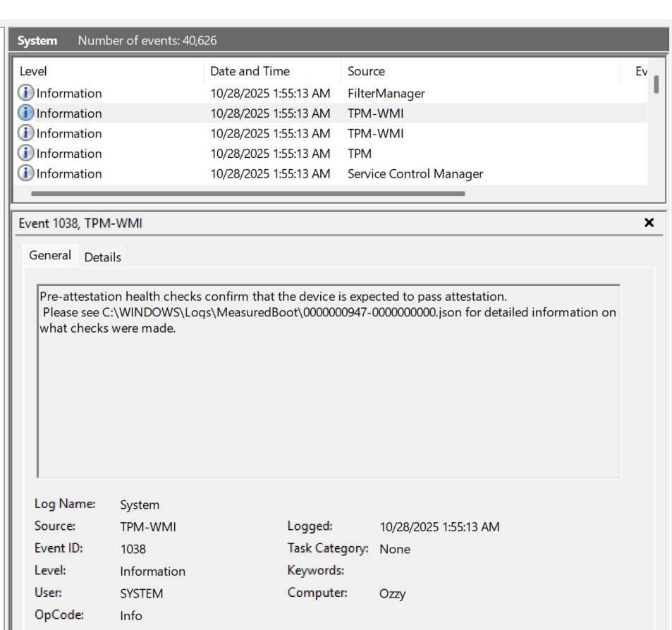
Task: Click the Source column header
Action: coord(366,71)
